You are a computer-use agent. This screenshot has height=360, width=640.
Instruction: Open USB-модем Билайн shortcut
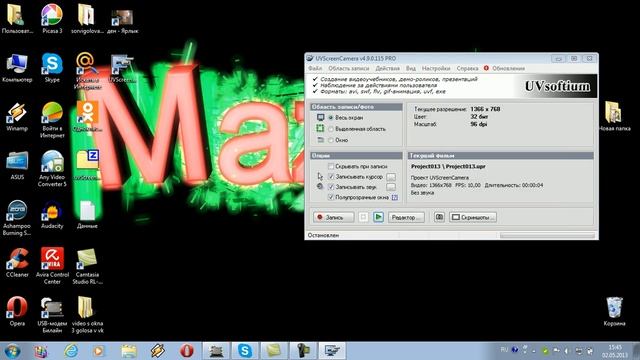[x=52, y=315]
